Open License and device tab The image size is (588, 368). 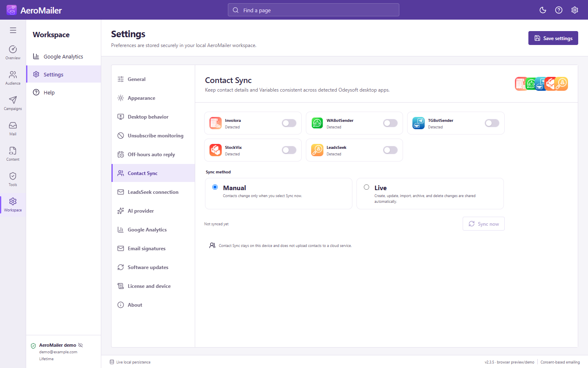tap(153, 286)
